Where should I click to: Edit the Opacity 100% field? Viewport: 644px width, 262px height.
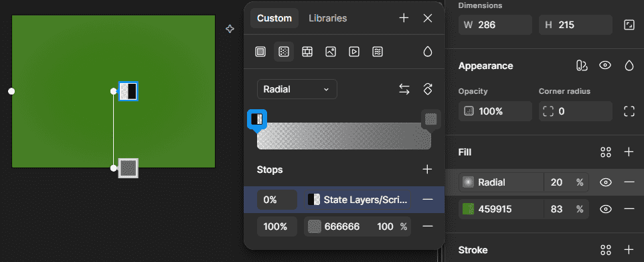coord(495,111)
